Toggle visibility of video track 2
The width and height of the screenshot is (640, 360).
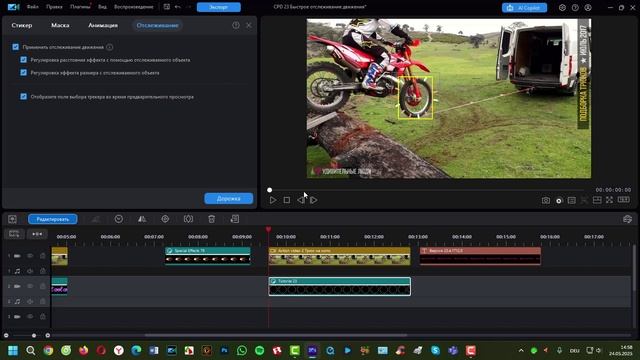point(30,287)
